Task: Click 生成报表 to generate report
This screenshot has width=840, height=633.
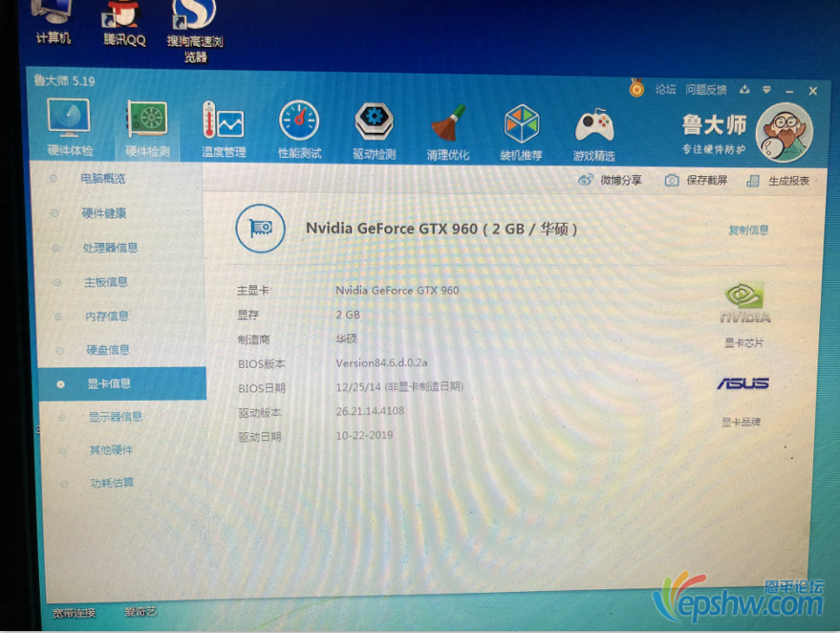Action: click(x=777, y=181)
